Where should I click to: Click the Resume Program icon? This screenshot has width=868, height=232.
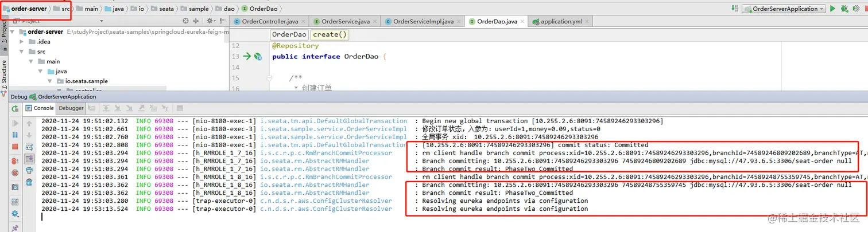(x=15, y=123)
